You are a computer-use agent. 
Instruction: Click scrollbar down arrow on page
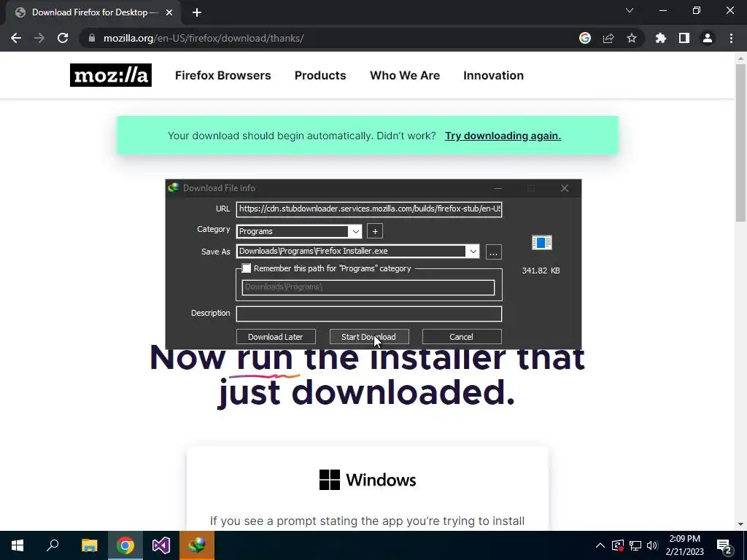(x=740, y=524)
